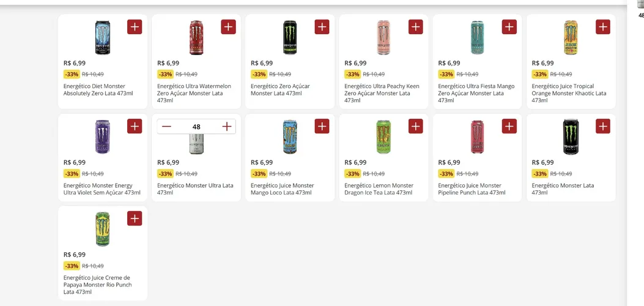This screenshot has height=306, width=644.
Task: Add Zero Açúcar Monster Lata to cart
Action: (322, 27)
